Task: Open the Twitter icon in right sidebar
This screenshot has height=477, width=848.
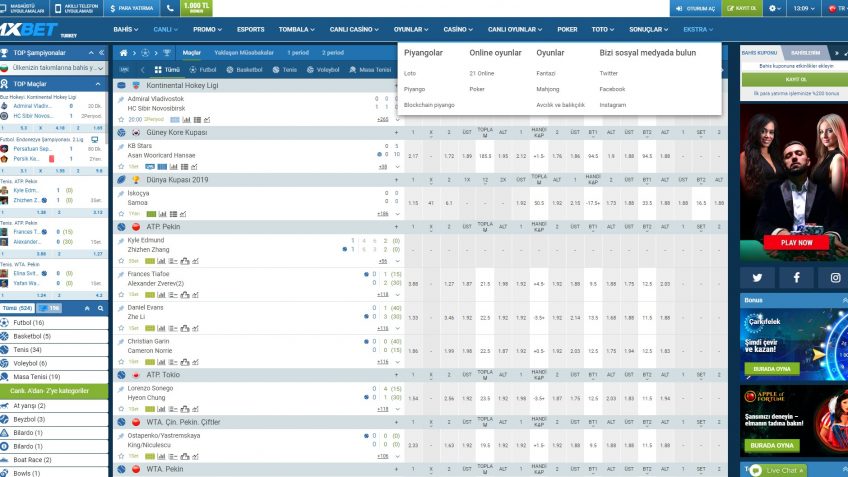Action: tap(757, 278)
